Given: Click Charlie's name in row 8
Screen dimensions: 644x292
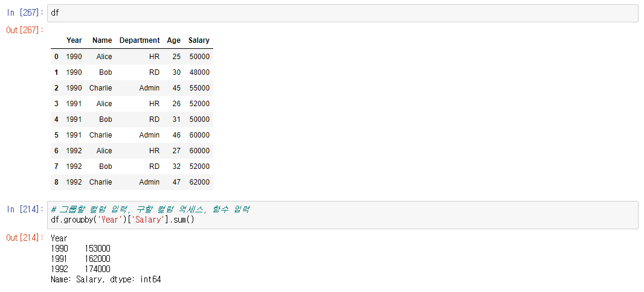Looking at the screenshot, I should tap(101, 182).
